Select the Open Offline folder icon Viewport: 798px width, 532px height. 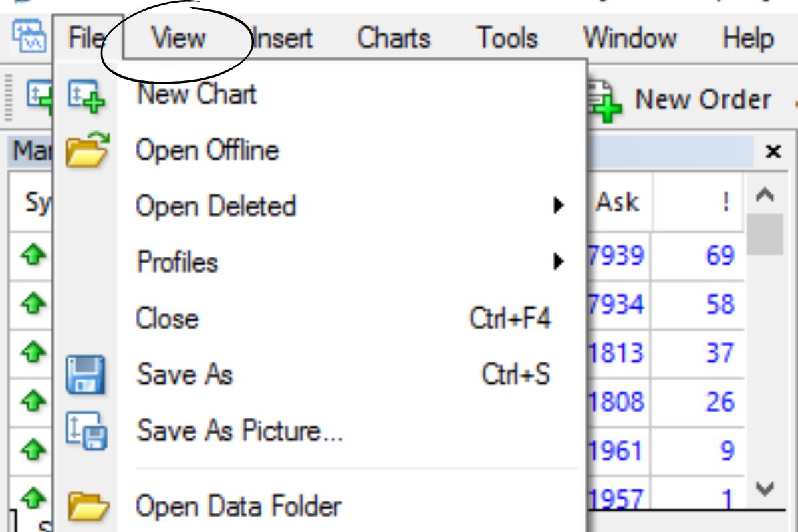[86, 150]
